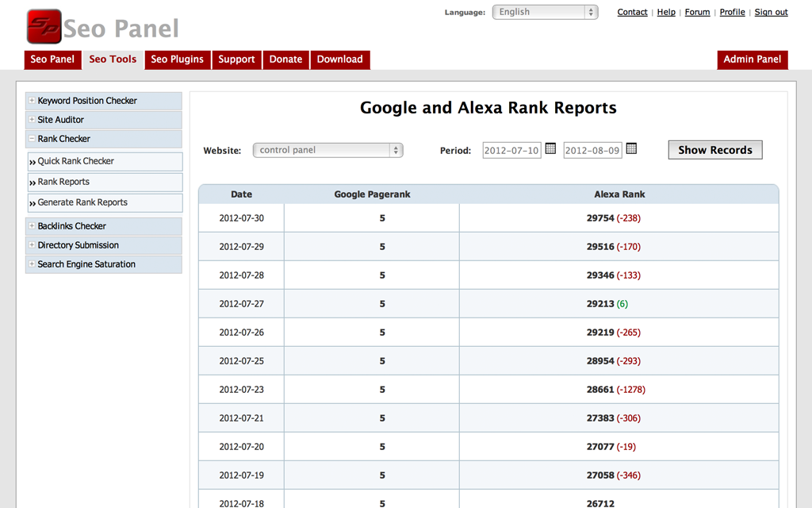Select Generate Rank Reports in the sidebar
The height and width of the screenshot is (508, 812).
click(82, 202)
